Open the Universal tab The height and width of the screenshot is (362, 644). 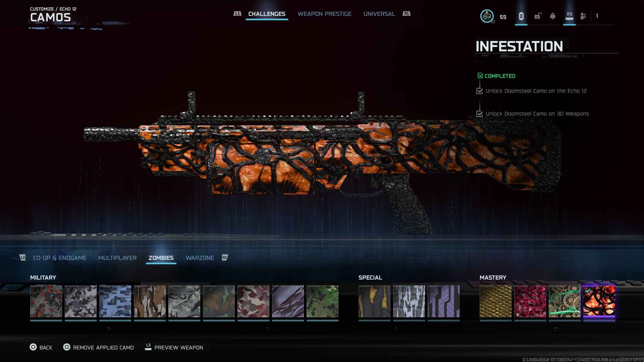(379, 14)
